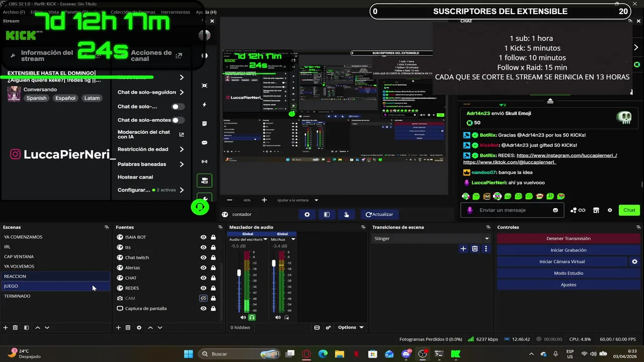Click the Actualizar refresh button
The width and height of the screenshot is (644, 362).
[x=379, y=214]
